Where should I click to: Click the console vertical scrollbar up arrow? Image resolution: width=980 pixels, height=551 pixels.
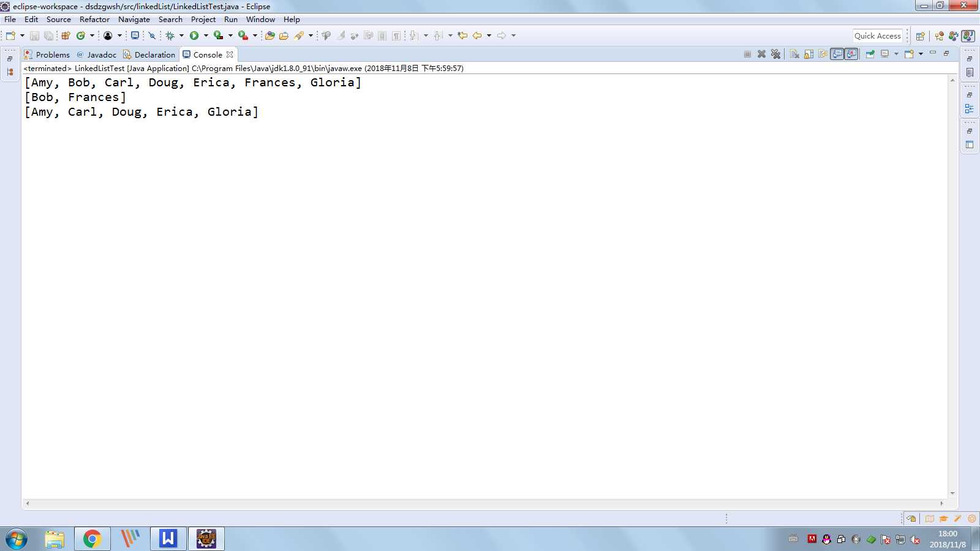pos(952,80)
